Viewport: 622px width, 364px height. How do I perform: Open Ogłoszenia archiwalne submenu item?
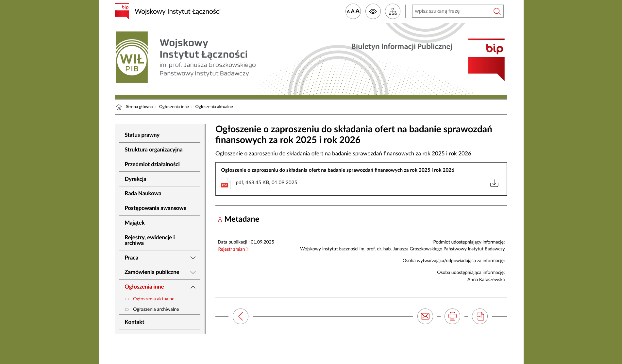pos(156,309)
